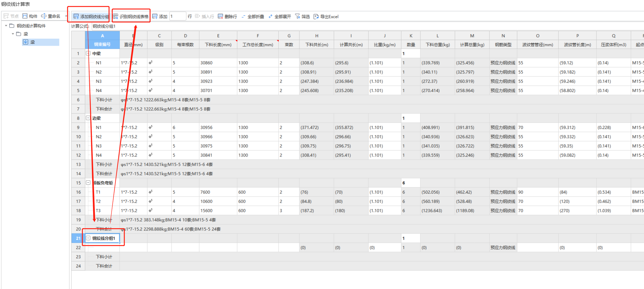The image size is (644, 289).
Task: Click 波纹管管径 value 90 in T1 row
Action: click(538, 192)
